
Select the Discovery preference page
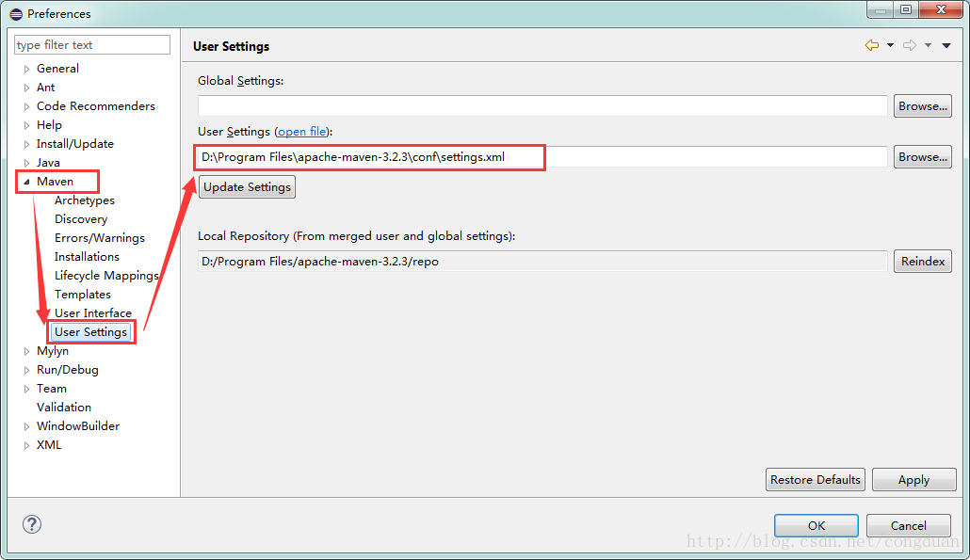pos(80,218)
